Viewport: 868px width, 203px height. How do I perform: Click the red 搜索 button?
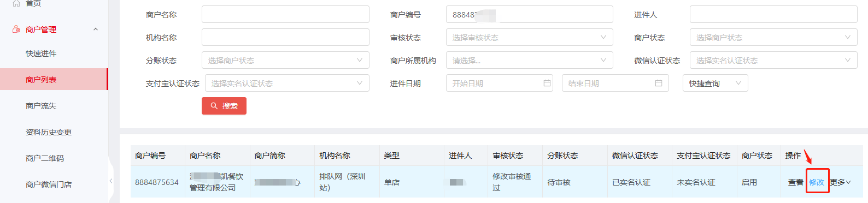tap(224, 106)
